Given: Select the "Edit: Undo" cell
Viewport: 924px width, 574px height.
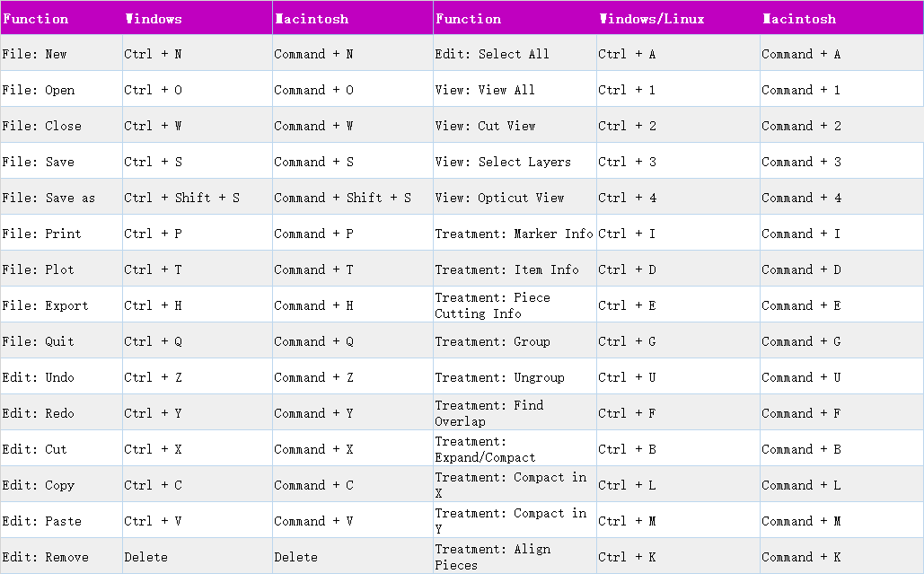Looking at the screenshot, I should pos(39,377).
